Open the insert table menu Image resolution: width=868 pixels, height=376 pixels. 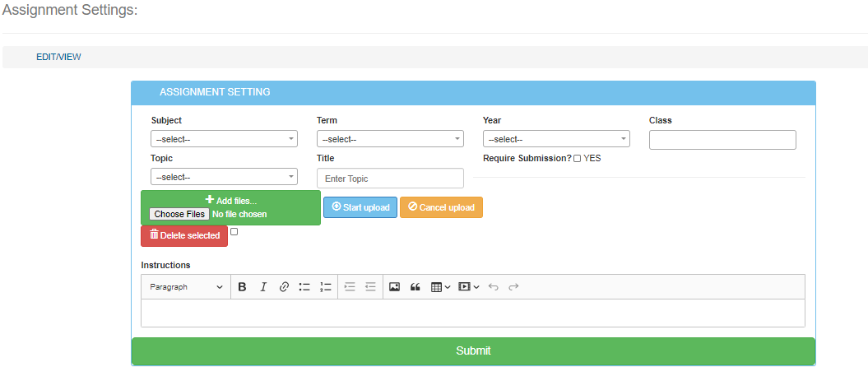tap(441, 287)
